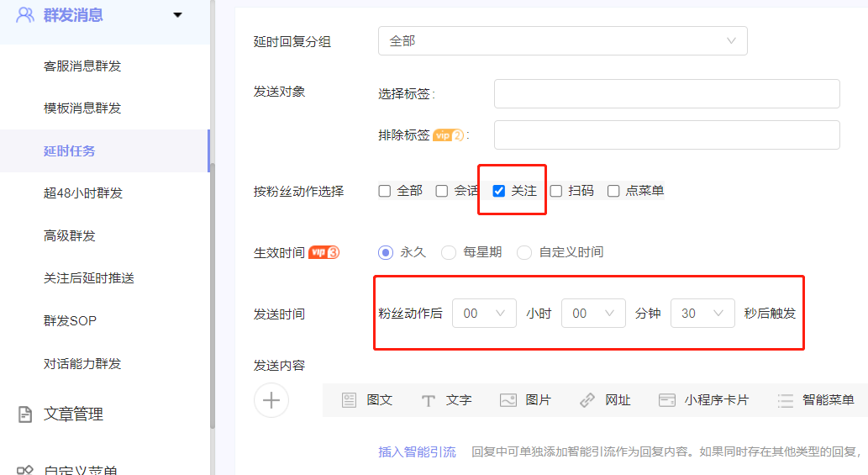
Task: Click the 文字 T text icon
Action: click(428, 400)
